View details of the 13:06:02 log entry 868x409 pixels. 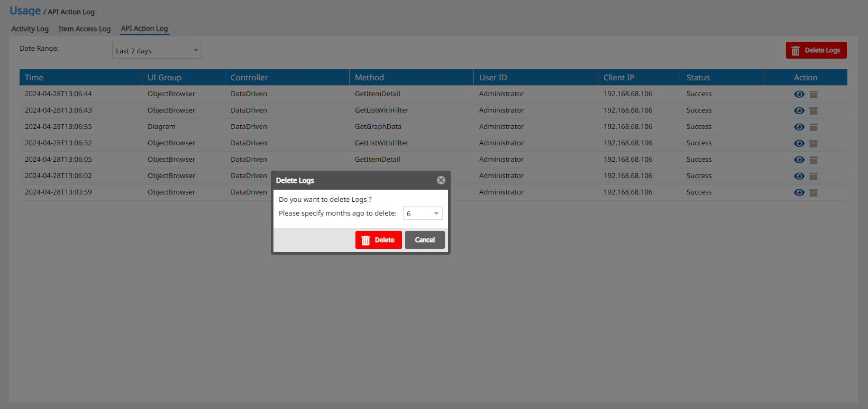pyautogui.click(x=799, y=176)
